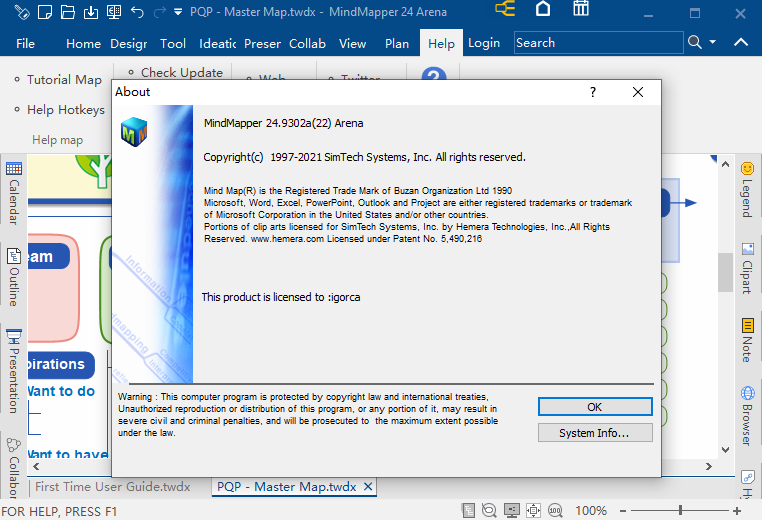The image size is (762, 520).
Task: Open the Hyperlink panel at right bottom
Action: [x=747, y=485]
